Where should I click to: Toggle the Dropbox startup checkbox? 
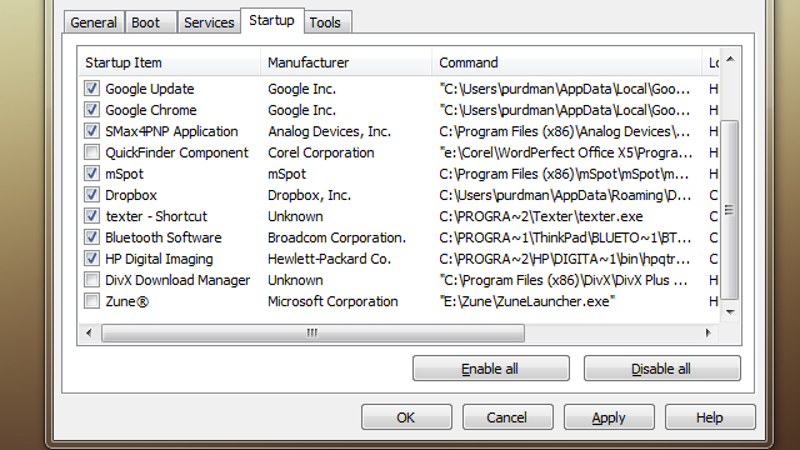pos(92,194)
